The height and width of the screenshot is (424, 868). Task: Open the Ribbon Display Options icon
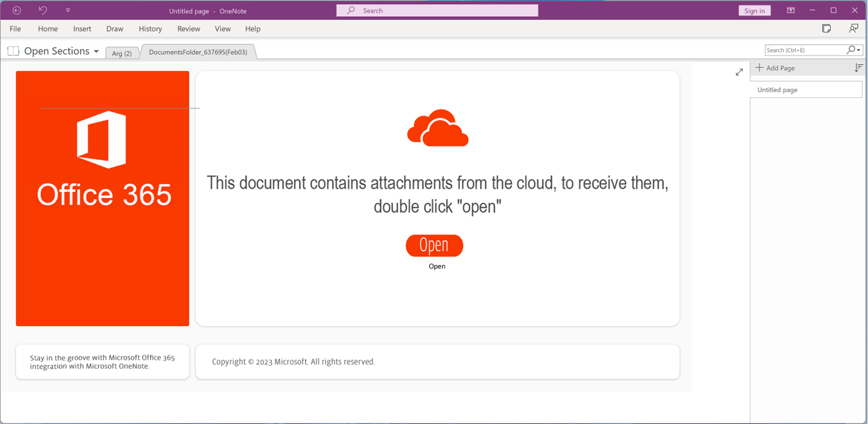pos(791,10)
